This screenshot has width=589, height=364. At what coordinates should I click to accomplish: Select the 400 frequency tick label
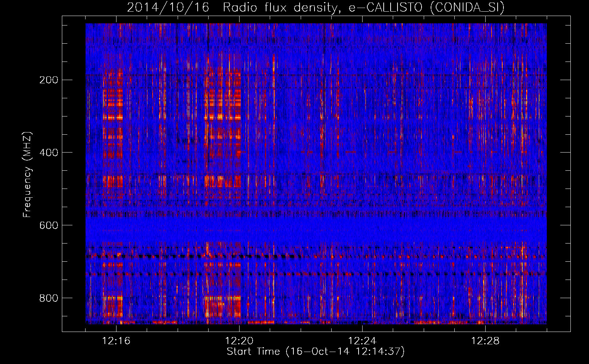click(x=48, y=153)
